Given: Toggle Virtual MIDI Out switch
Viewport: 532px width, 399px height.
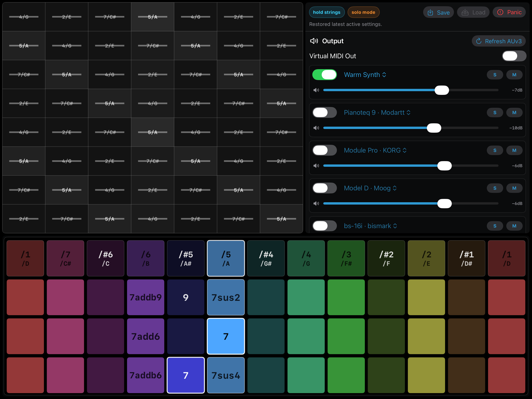Looking at the screenshot, I should click(514, 56).
